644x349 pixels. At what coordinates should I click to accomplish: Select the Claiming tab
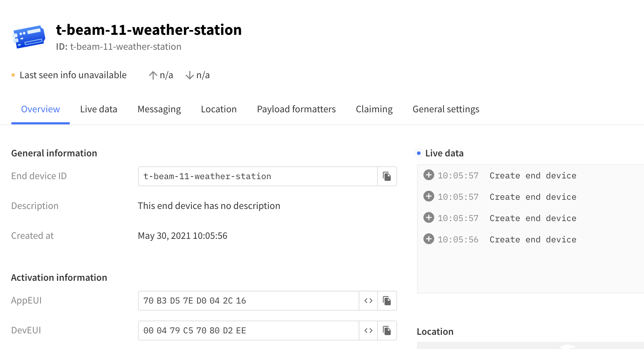tap(374, 109)
